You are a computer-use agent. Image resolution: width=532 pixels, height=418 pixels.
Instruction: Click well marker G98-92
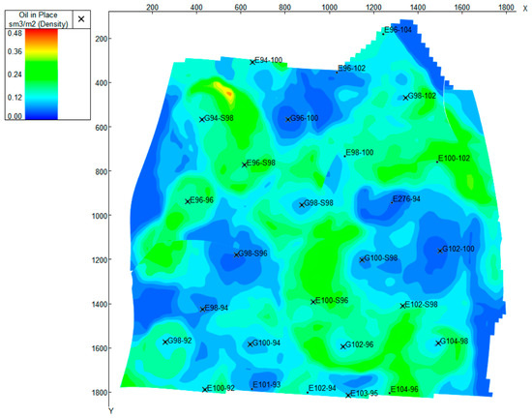165,342
